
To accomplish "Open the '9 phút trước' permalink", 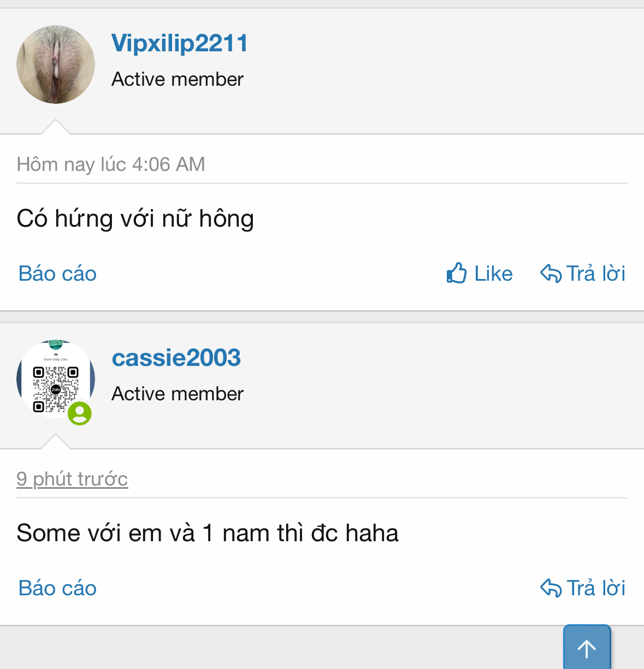I will [x=72, y=479].
